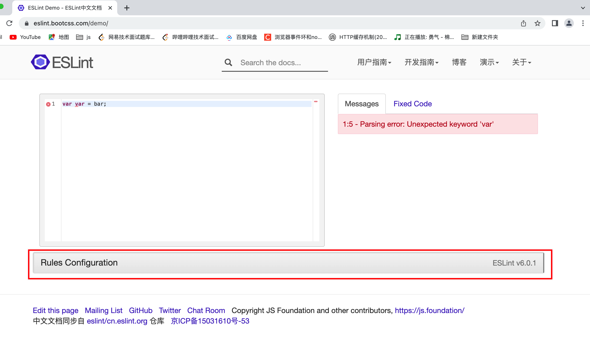
Task: Open the Chrome profile avatar
Action: [569, 23]
